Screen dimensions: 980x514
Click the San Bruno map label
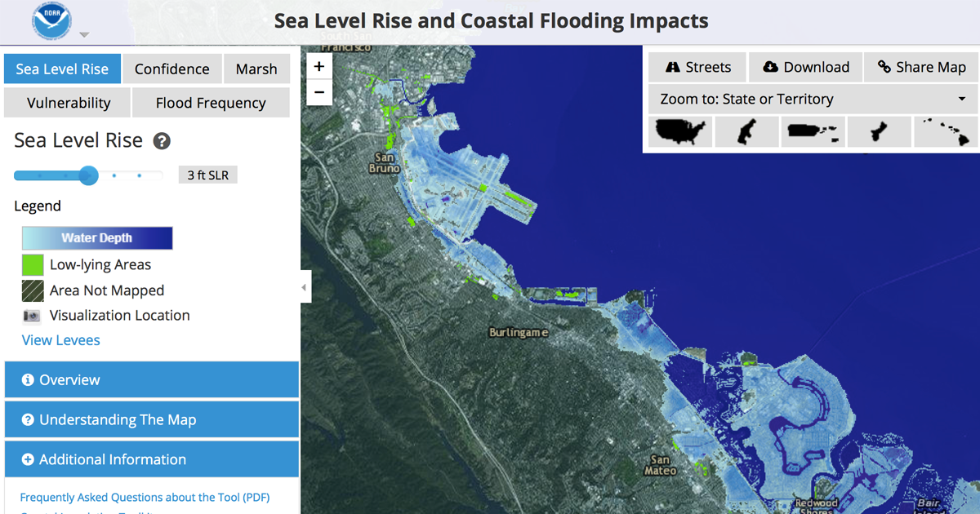point(385,162)
